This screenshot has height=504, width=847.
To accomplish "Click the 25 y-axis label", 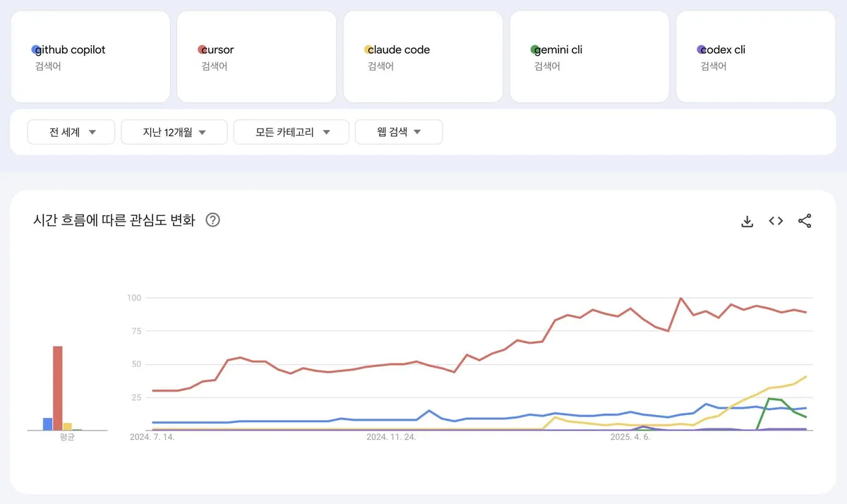I will click(x=137, y=397).
